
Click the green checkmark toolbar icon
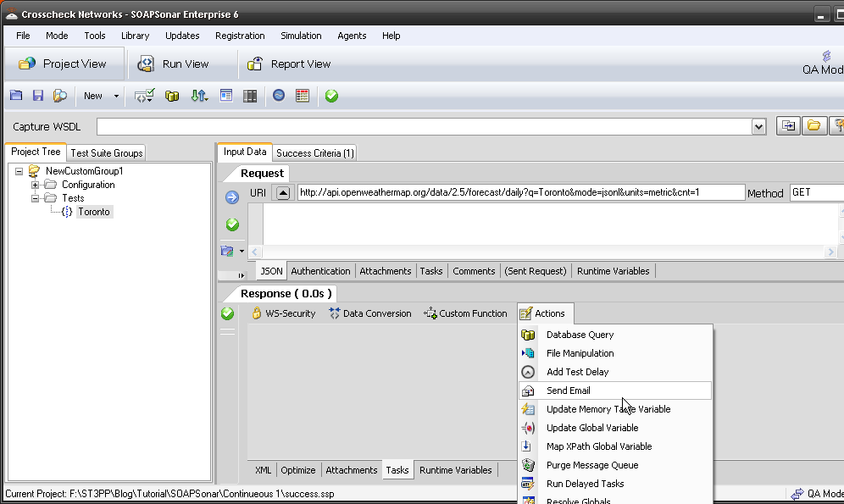tap(331, 96)
